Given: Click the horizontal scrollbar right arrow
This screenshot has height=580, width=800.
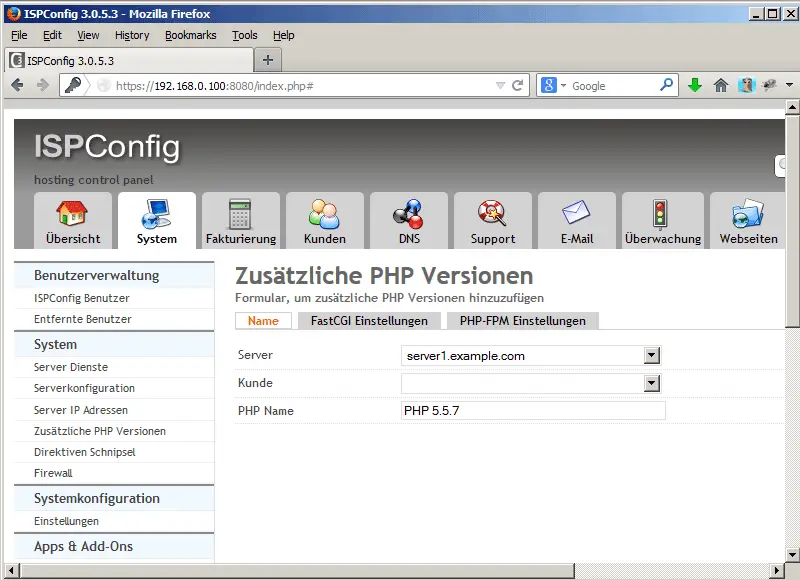Looking at the screenshot, I should [x=777, y=570].
